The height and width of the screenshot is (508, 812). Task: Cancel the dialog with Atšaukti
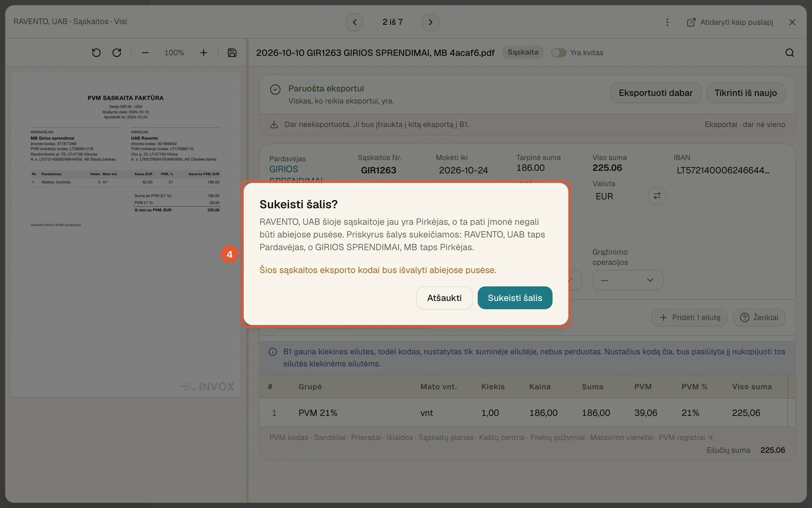pyautogui.click(x=444, y=298)
